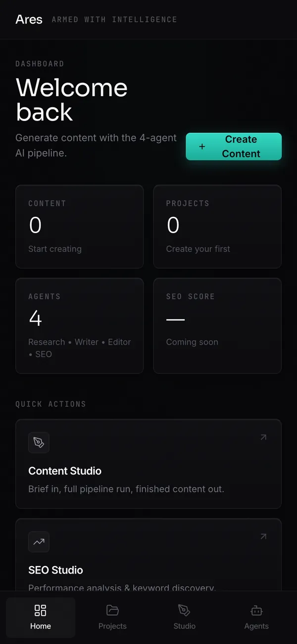Open the Projects stat card
The width and height of the screenshot is (297, 644).
tap(217, 227)
